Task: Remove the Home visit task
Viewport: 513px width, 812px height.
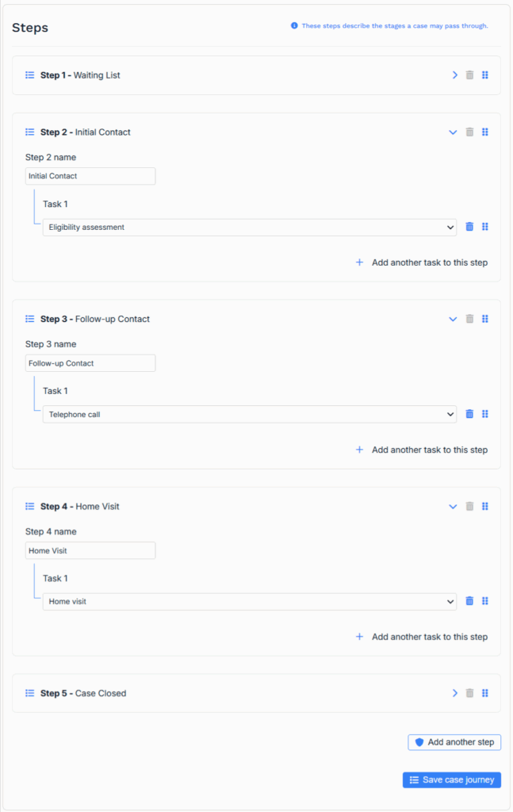Action: click(x=469, y=601)
